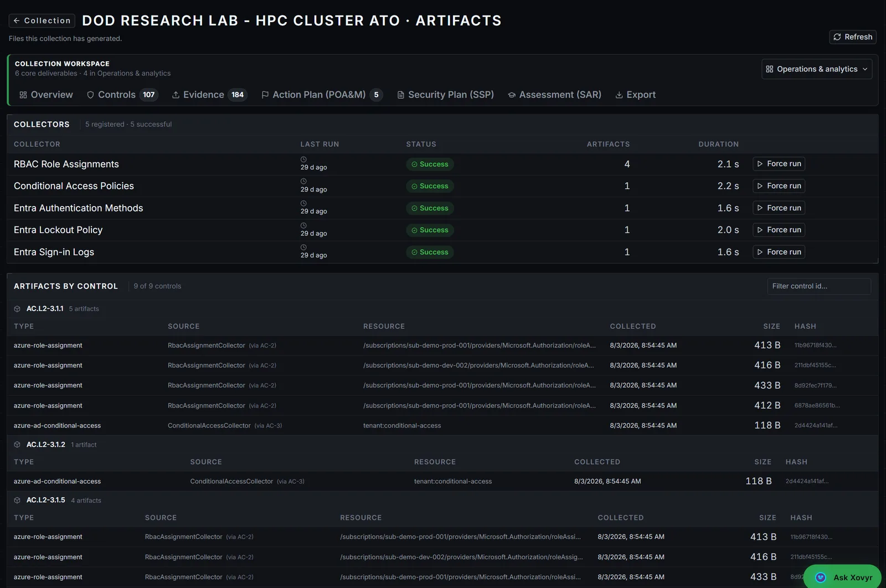
Task: Force run Entra Sign-in Logs collector
Action: click(x=779, y=252)
